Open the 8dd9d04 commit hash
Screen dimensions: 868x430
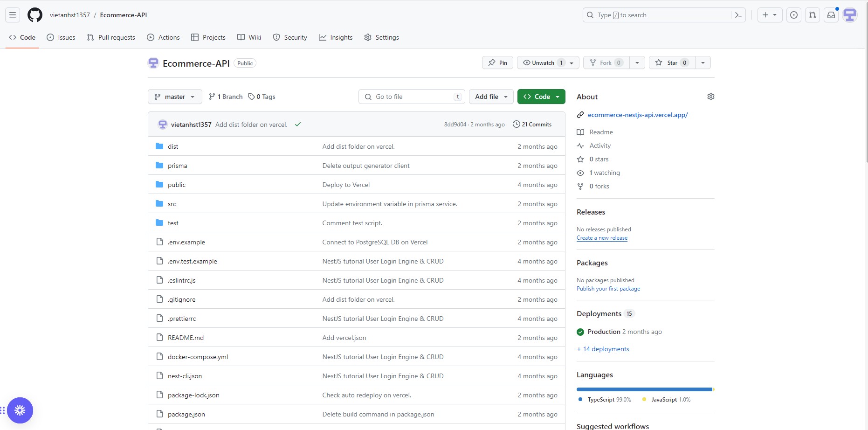(455, 125)
